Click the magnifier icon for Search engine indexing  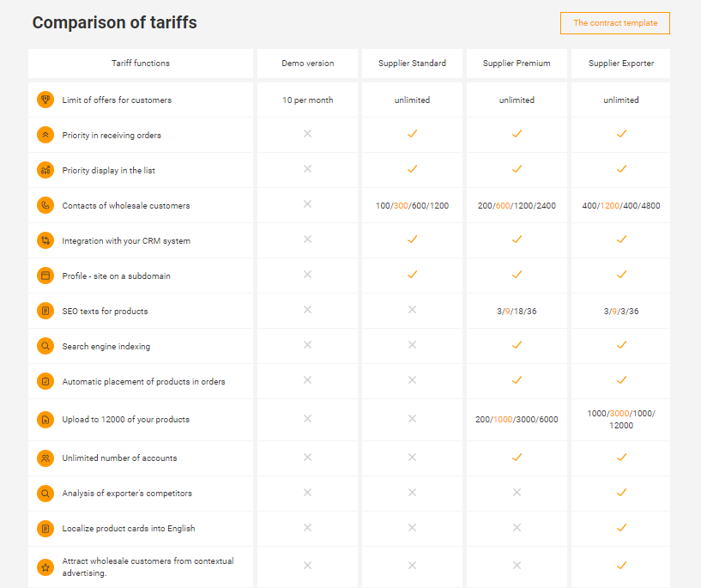45,346
